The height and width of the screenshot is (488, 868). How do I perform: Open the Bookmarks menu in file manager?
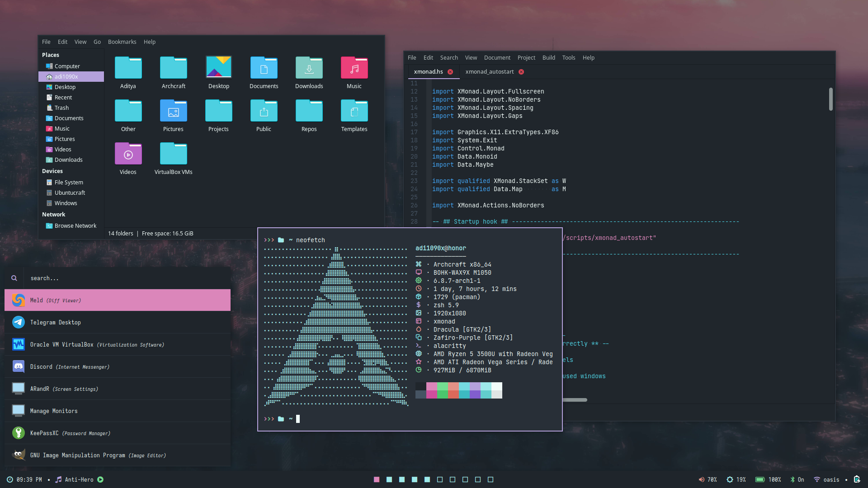(122, 42)
